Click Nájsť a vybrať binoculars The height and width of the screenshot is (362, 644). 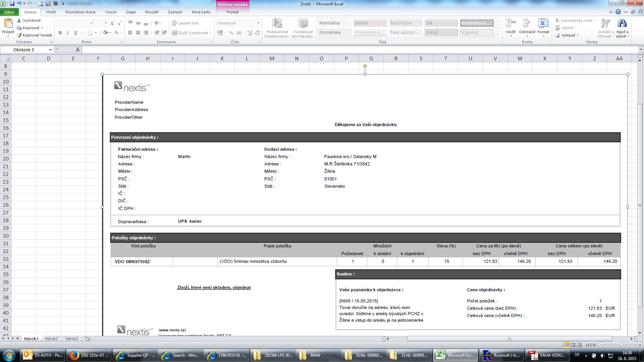[x=622, y=23]
